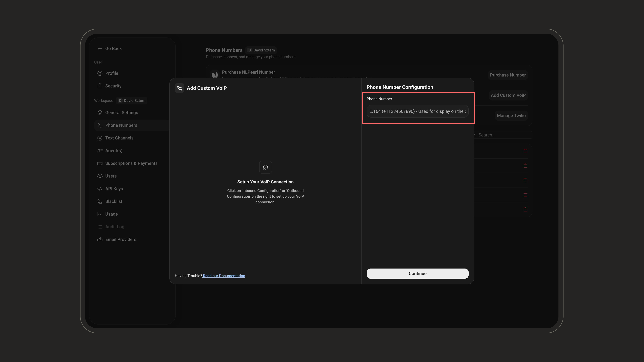Screen dimensions: 644x362
Task: Click the API Keys code icon
Action: [100, 189]
